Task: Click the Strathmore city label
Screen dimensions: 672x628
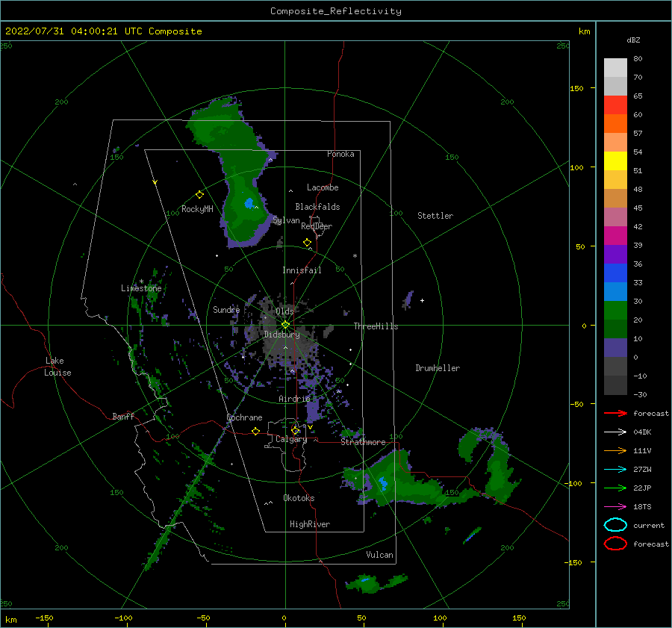Action: [363, 442]
